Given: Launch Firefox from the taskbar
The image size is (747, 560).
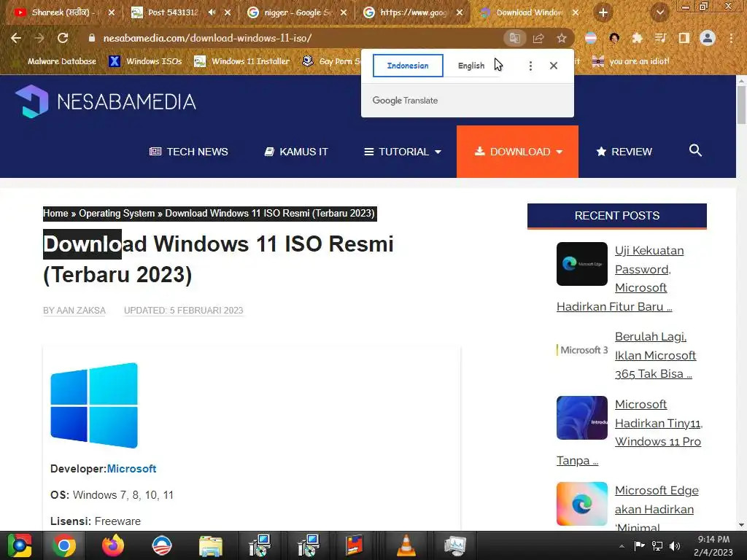Looking at the screenshot, I should point(113,545).
